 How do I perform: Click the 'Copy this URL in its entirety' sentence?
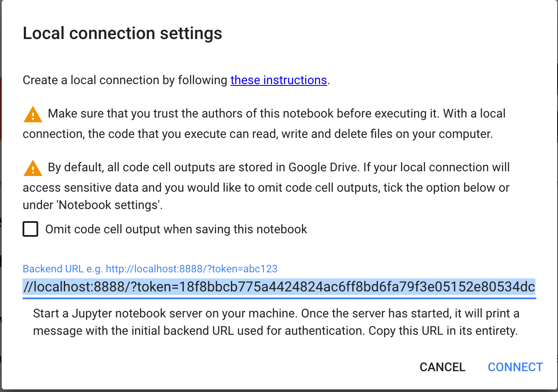pyautogui.click(x=443, y=331)
